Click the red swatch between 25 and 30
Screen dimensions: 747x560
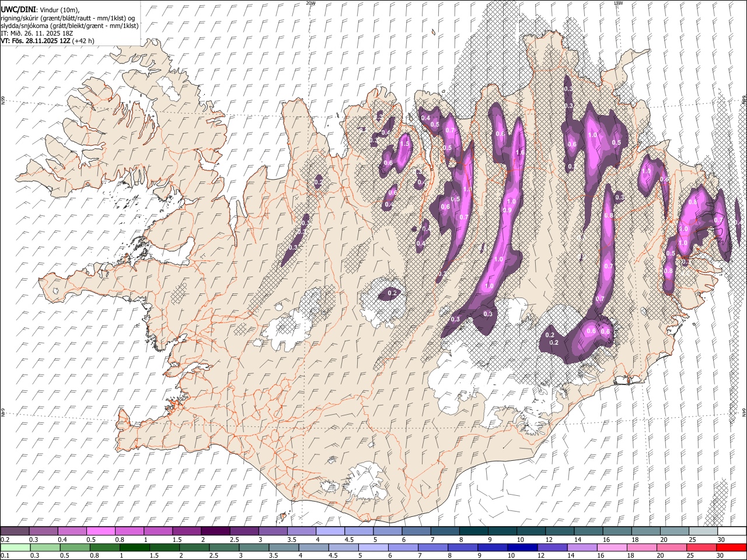[x=701, y=547]
